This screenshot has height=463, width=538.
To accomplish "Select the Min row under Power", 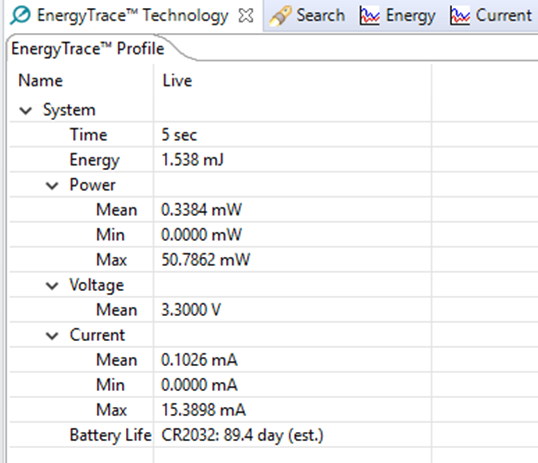I will pyautogui.click(x=110, y=235).
